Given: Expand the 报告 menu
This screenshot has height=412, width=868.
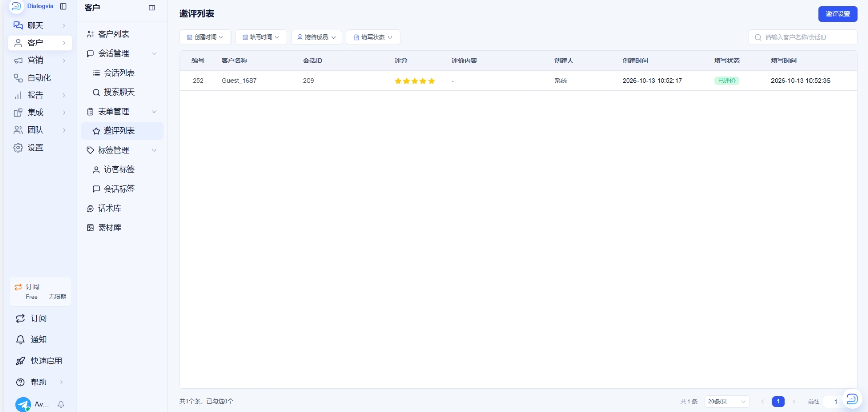Looking at the screenshot, I should click(40, 95).
